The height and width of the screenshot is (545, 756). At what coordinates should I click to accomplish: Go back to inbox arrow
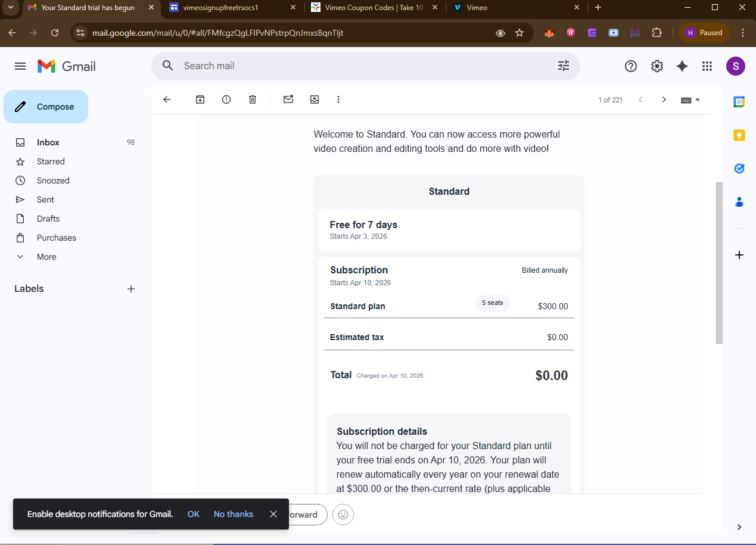click(167, 99)
